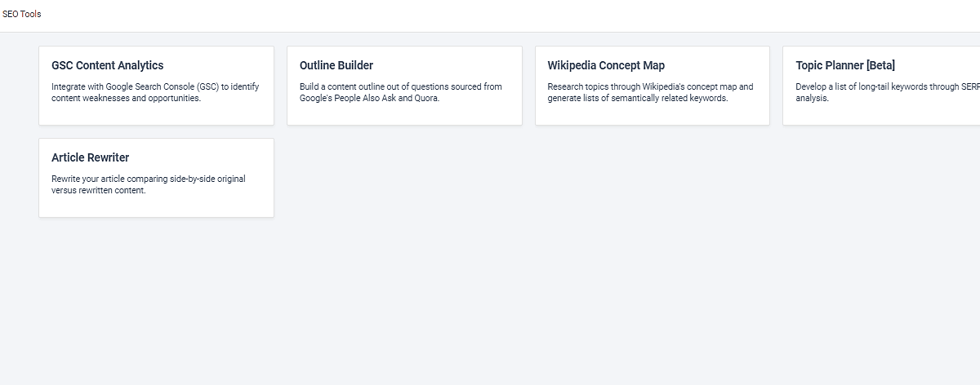Click the SEO Tools header label
Image resolution: width=980 pixels, height=385 pixels.
click(22, 14)
